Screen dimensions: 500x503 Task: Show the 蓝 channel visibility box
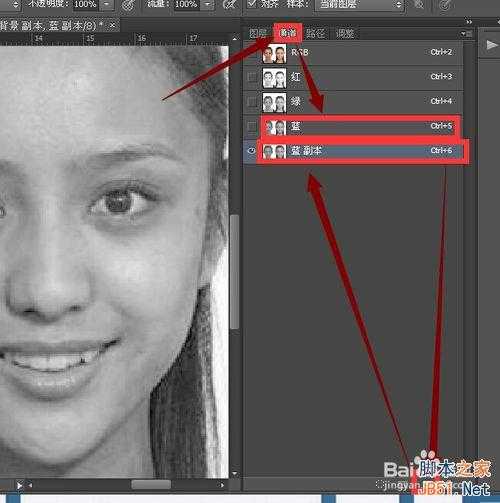pyautogui.click(x=252, y=126)
